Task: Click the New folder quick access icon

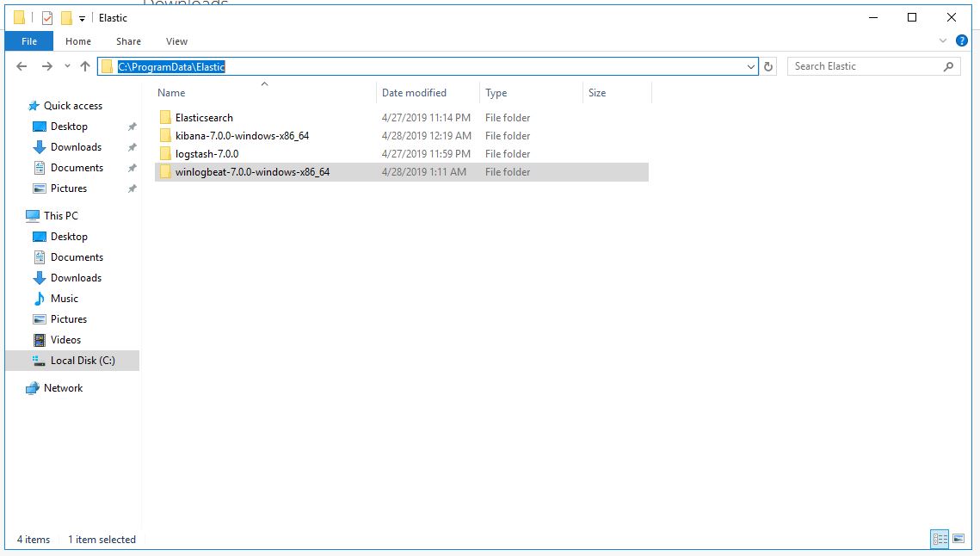Action: click(66, 18)
